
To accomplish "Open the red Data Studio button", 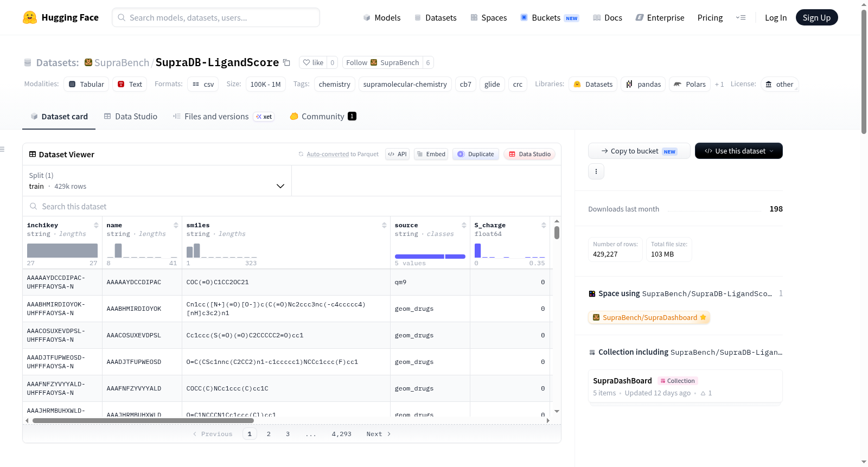I will (x=529, y=154).
